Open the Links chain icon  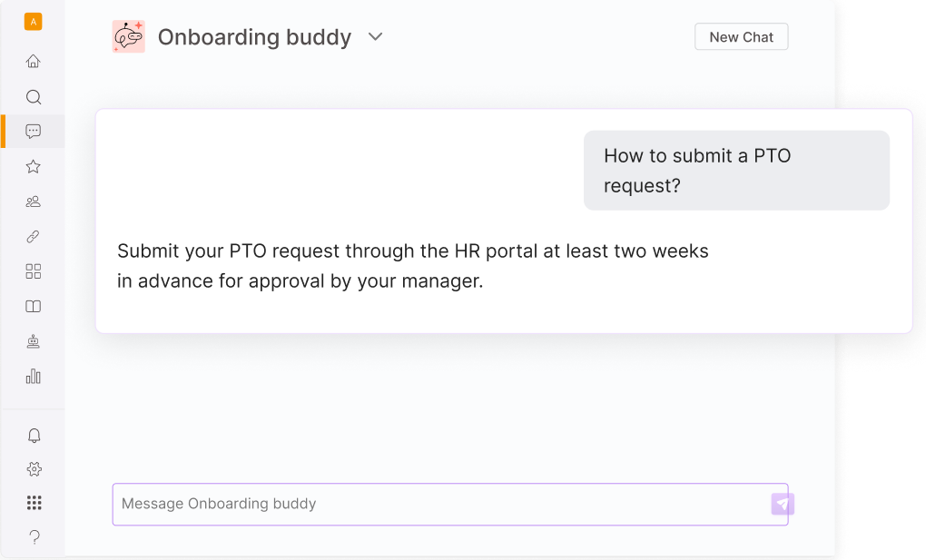tap(33, 237)
